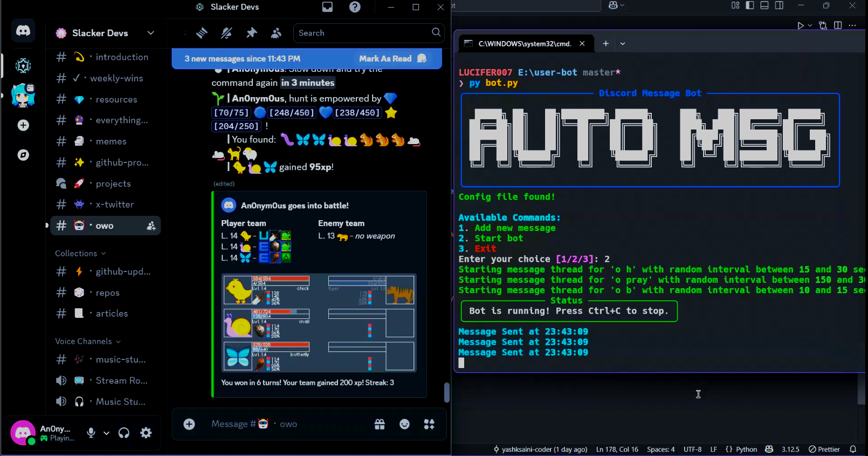Open AnOnymOus user profile panel
This screenshot has height=456, width=868.
[42, 433]
